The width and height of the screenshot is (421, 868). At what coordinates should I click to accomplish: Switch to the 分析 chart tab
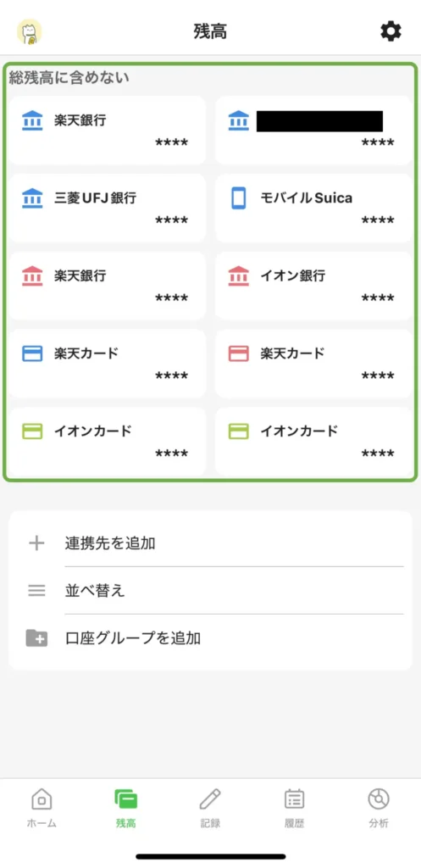click(x=379, y=808)
